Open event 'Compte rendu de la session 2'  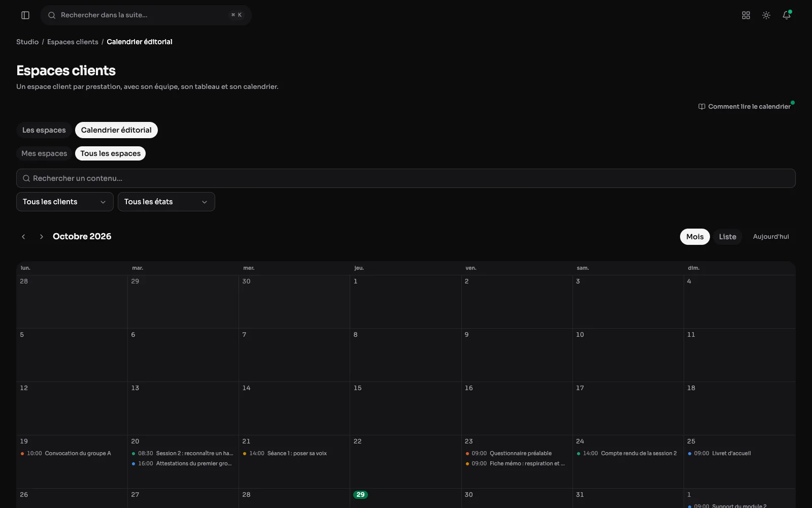627,453
